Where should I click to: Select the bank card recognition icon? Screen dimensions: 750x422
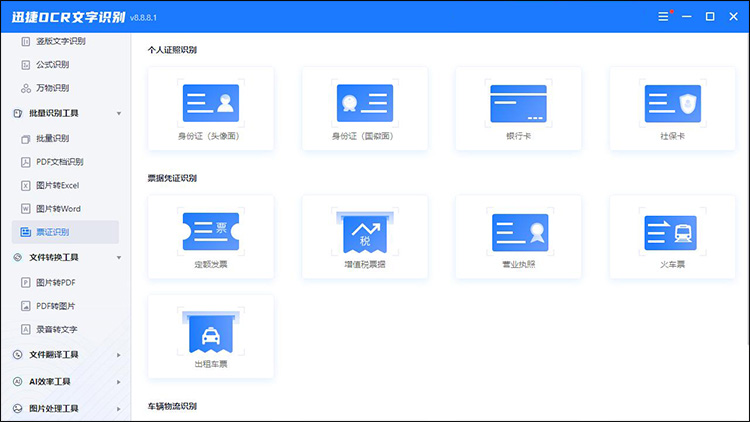pos(518,103)
